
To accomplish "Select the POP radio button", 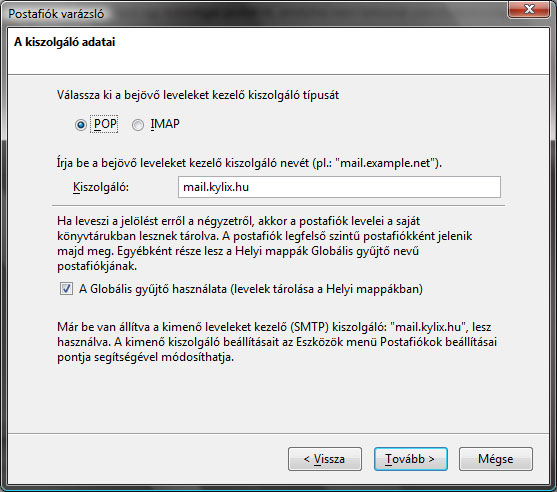I will 81,125.
